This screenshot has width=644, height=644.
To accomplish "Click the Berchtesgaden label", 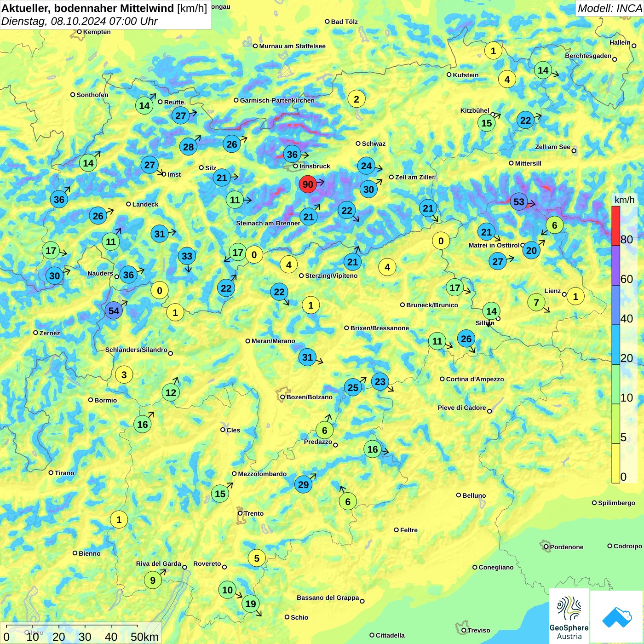I will coord(588,56).
